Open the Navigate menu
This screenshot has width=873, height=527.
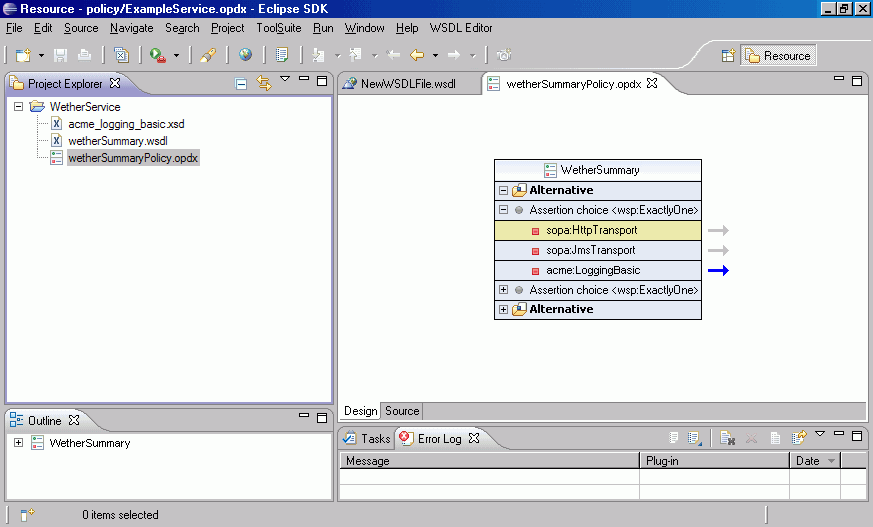click(131, 28)
